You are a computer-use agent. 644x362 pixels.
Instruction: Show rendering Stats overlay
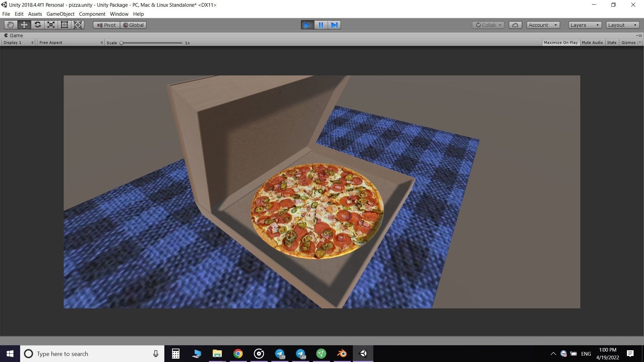coord(612,42)
